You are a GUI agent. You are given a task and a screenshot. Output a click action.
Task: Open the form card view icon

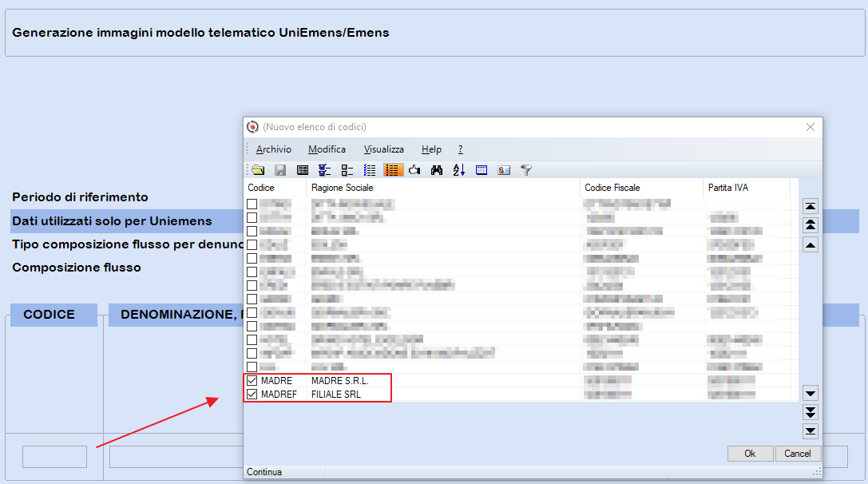click(x=303, y=170)
